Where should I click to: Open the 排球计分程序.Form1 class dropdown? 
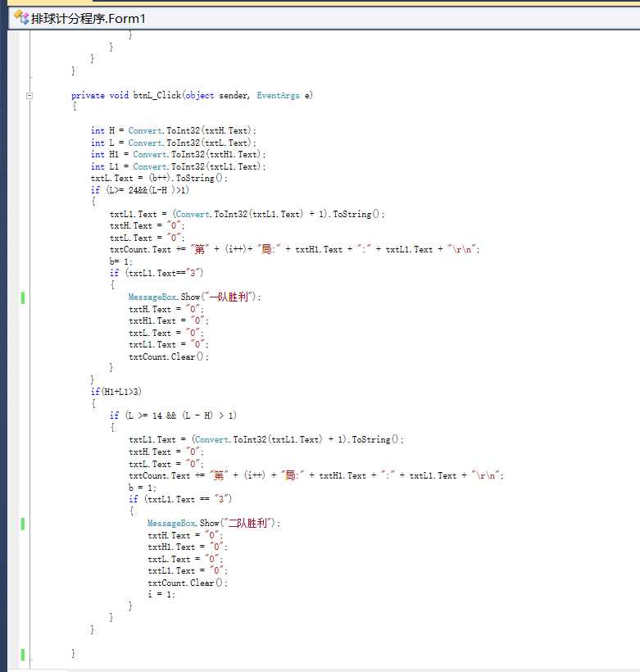(324, 18)
